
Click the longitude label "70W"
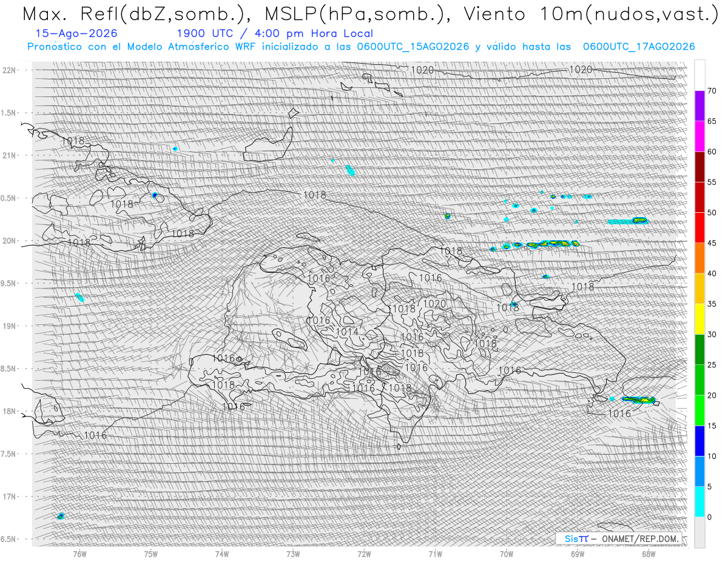tap(506, 554)
